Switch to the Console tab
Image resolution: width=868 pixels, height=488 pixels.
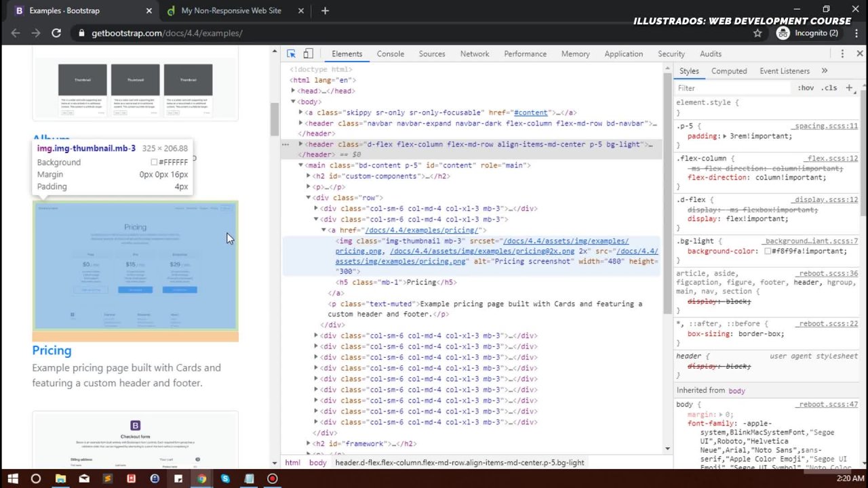pos(390,54)
